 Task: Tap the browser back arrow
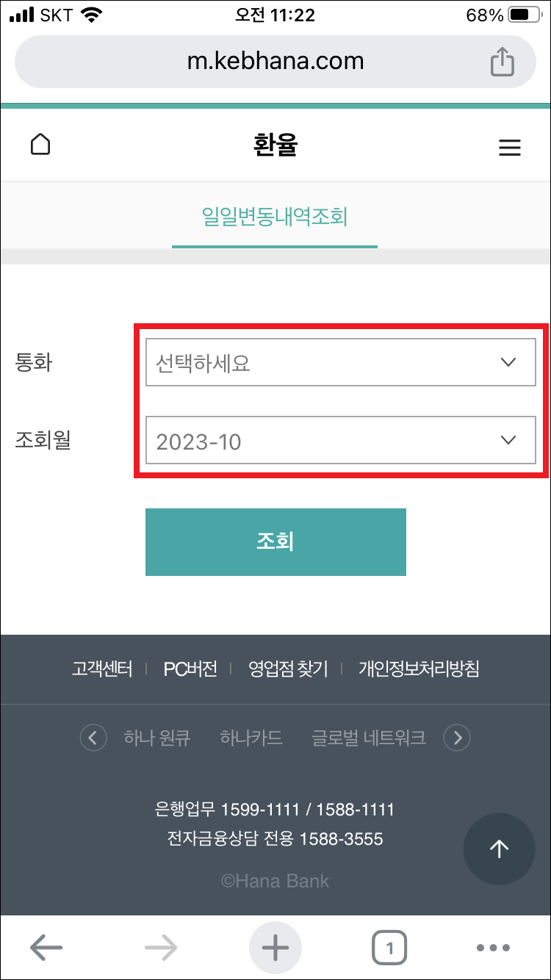46,947
